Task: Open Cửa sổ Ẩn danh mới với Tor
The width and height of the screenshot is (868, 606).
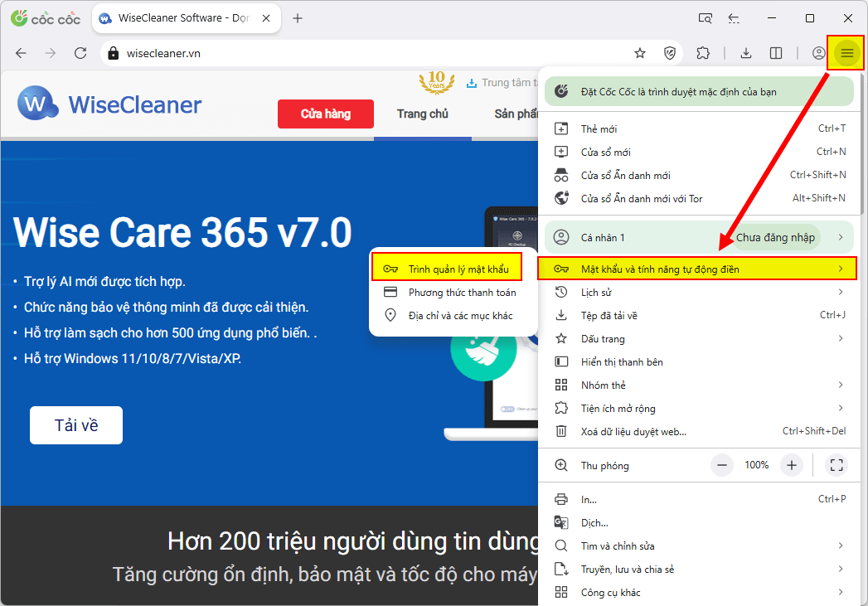Action: pyautogui.click(x=699, y=199)
